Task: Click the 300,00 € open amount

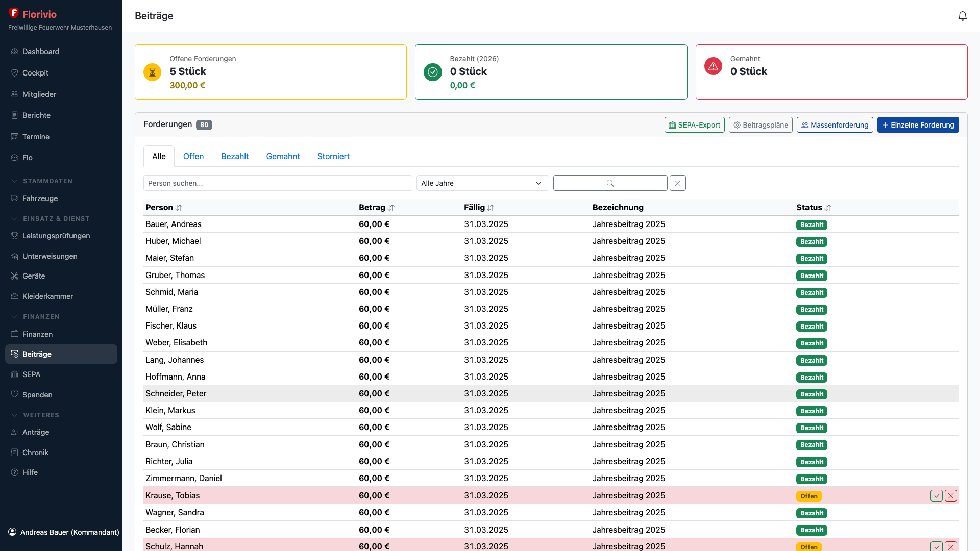Action: pyautogui.click(x=187, y=85)
